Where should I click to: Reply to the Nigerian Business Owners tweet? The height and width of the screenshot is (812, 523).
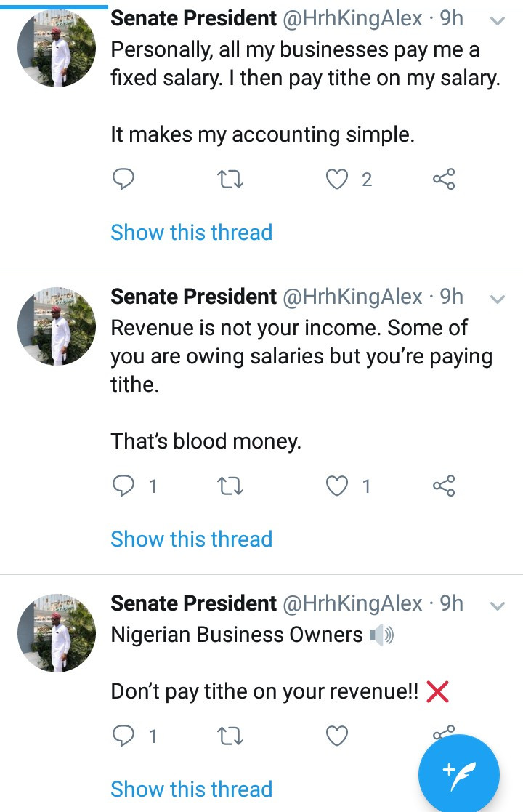pos(124,736)
